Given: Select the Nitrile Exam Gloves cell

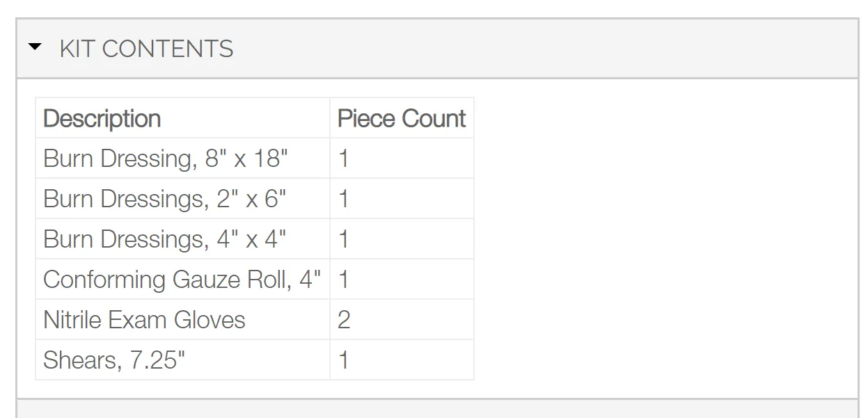Looking at the screenshot, I should (183, 320).
